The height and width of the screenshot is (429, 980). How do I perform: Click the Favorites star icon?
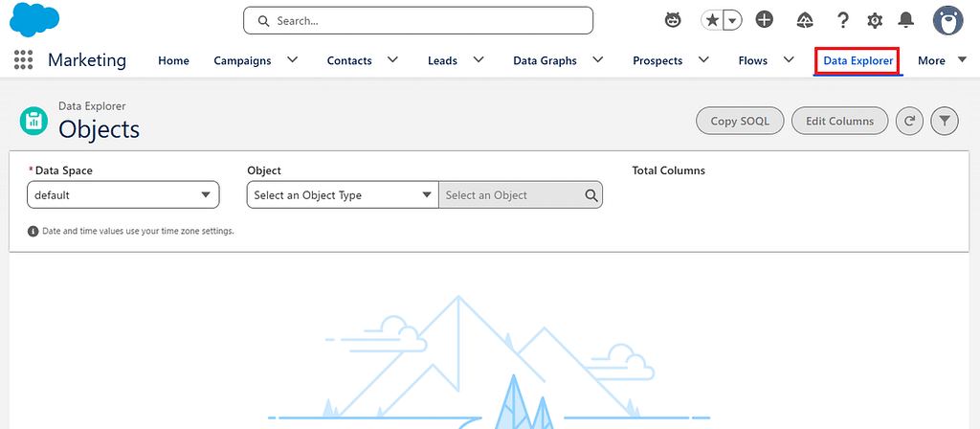coord(712,21)
